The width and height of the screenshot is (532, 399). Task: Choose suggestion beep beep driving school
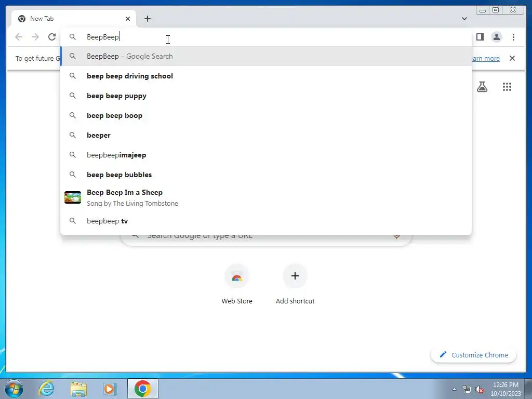point(266,76)
